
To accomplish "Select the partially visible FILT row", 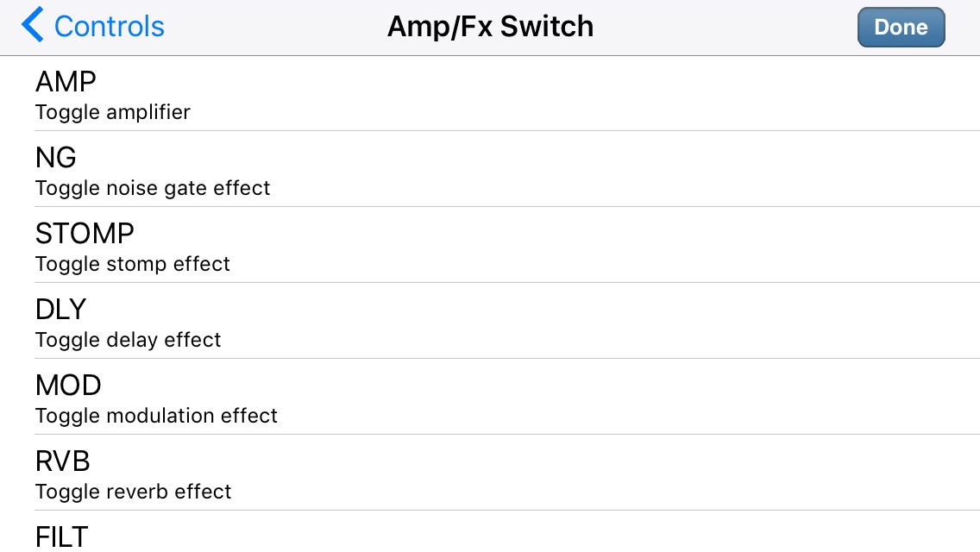I will (490, 532).
